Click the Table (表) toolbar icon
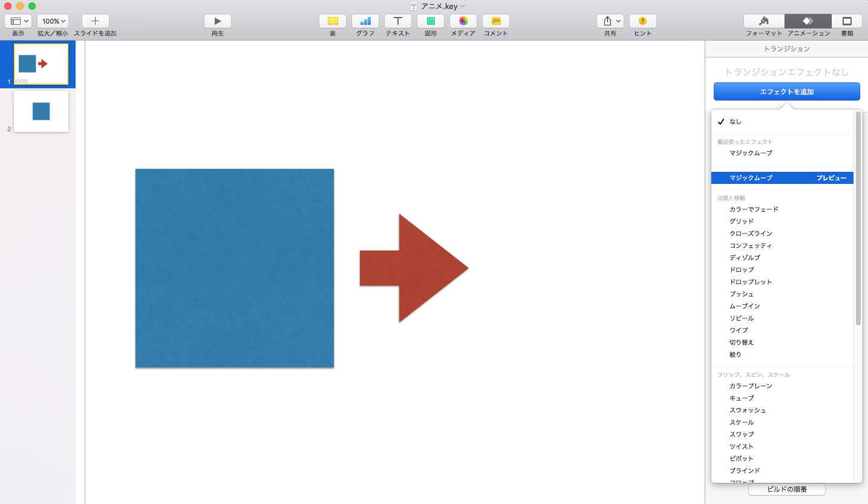The width and height of the screenshot is (868, 504). (332, 21)
